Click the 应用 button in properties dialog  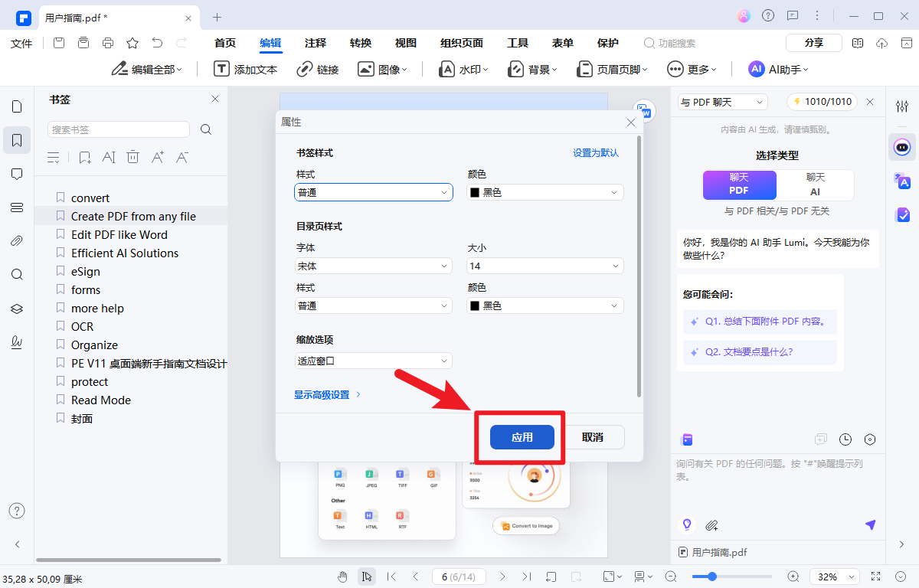(522, 436)
